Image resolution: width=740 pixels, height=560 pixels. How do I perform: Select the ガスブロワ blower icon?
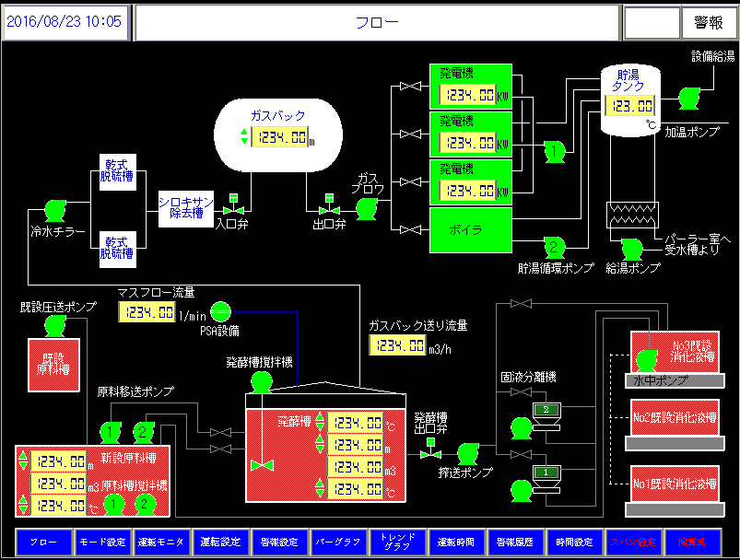click(x=367, y=208)
